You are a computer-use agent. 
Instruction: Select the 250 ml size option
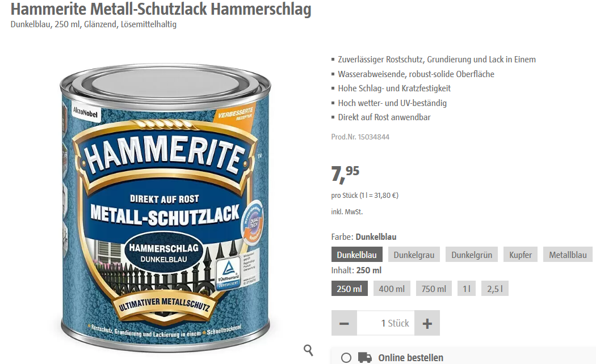tap(349, 289)
